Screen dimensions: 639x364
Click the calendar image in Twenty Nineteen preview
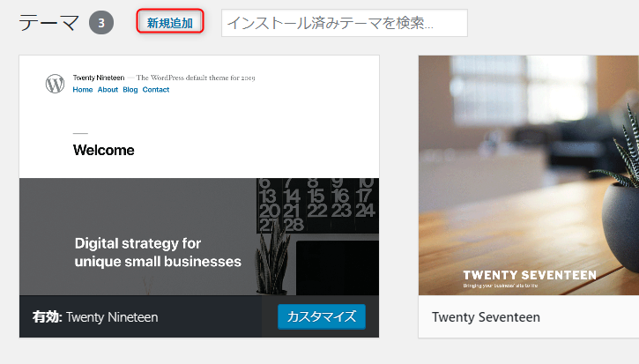point(317,205)
